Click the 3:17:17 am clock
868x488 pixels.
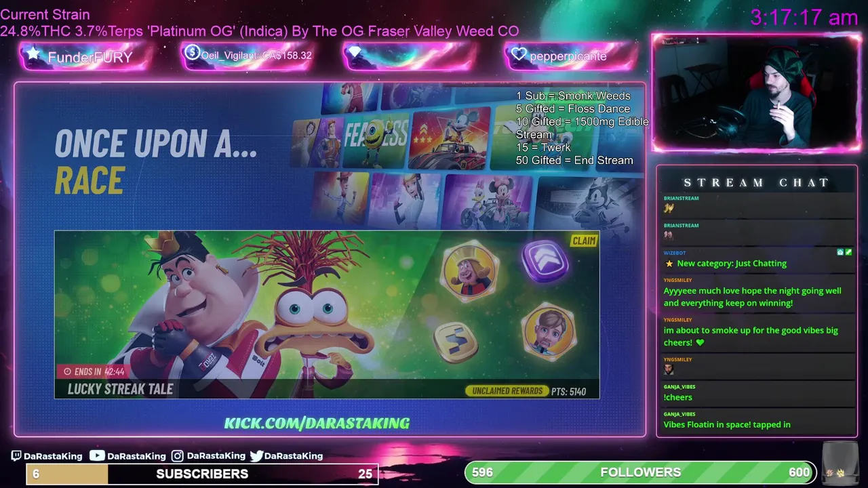click(804, 18)
